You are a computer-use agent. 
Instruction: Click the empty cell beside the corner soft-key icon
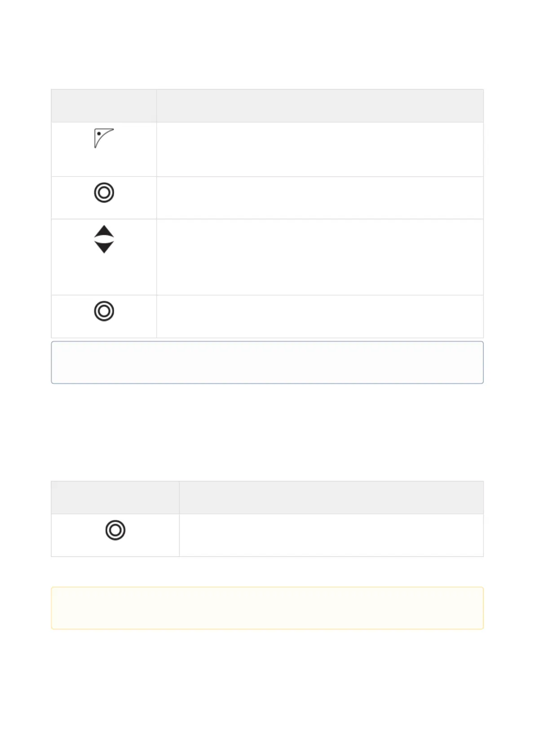(320, 149)
